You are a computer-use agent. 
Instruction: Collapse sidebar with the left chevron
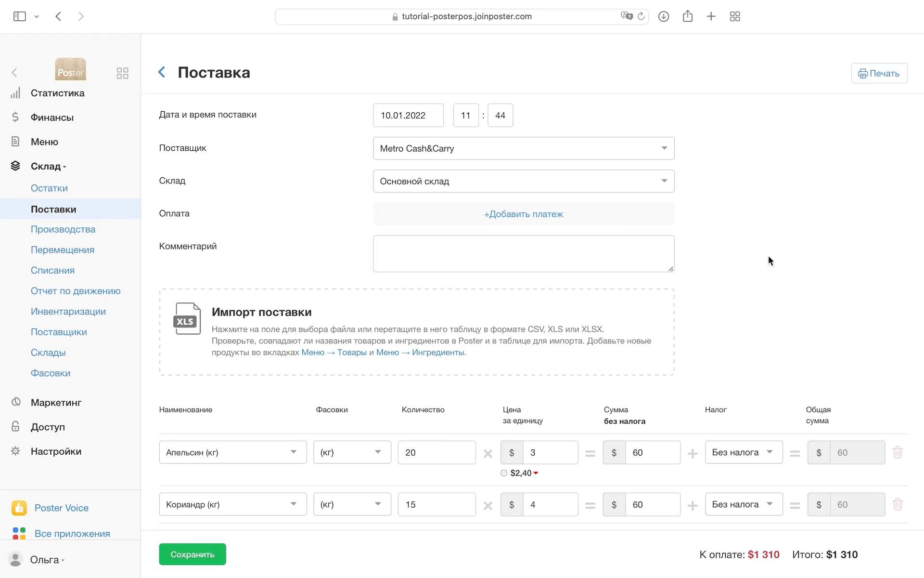[14, 73]
